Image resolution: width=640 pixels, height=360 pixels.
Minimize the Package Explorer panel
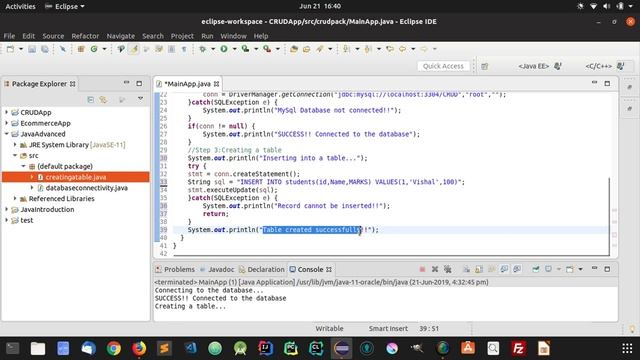pos(127,83)
